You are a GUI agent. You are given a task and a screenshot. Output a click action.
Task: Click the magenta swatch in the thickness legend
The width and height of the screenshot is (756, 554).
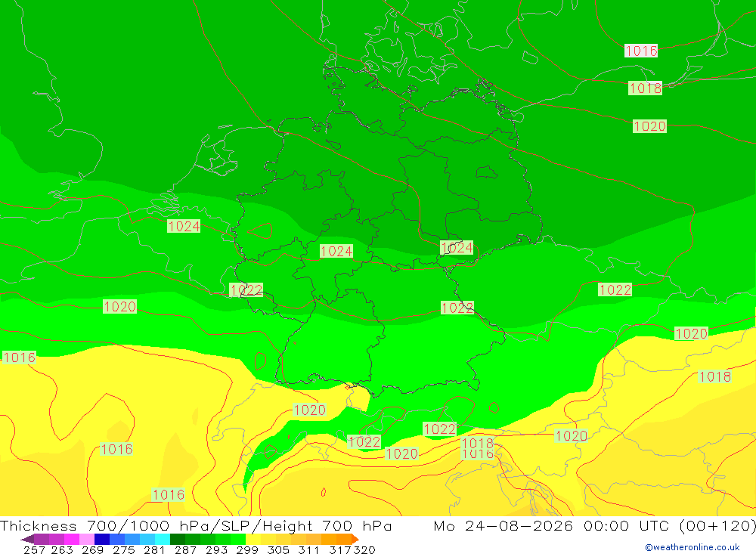(x=71, y=539)
